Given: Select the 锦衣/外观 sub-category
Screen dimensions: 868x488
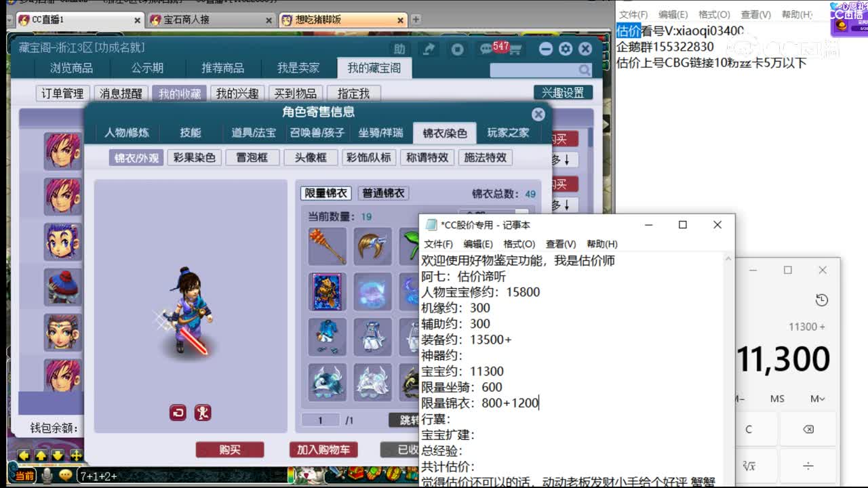Looking at the screenshot, I should click(x=136, y=157).
